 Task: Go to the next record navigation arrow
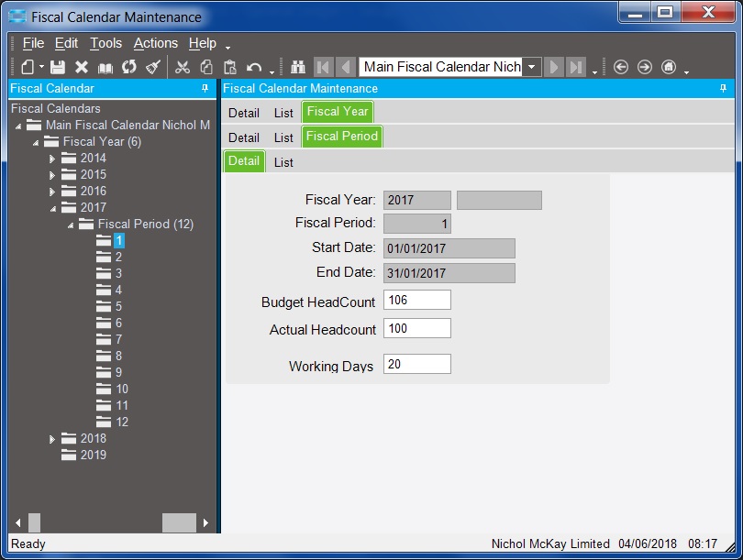(554, 67)
